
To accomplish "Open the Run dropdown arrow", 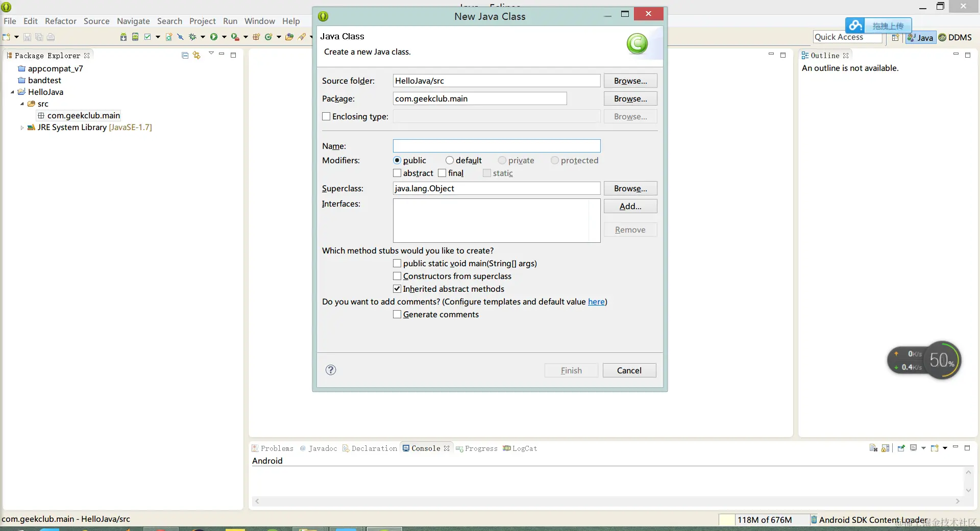I will tap(224, 37).
